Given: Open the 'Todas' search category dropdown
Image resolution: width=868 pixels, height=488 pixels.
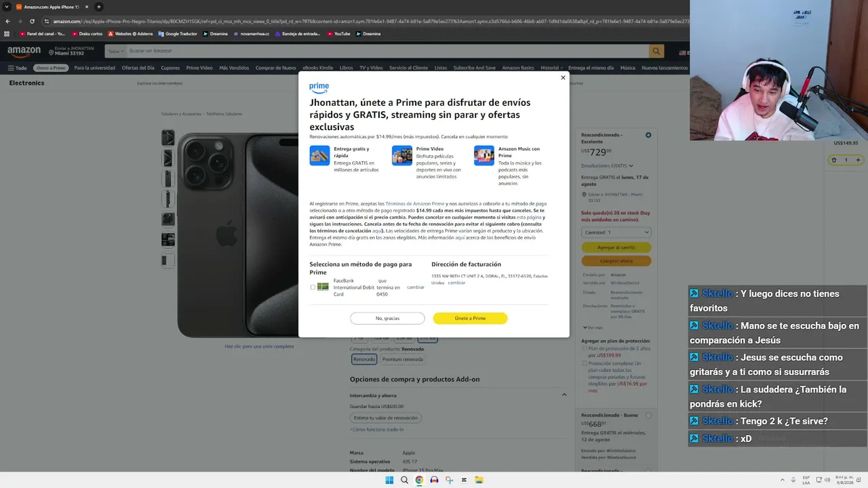Looking at the screenshot, I should [116, 51].
